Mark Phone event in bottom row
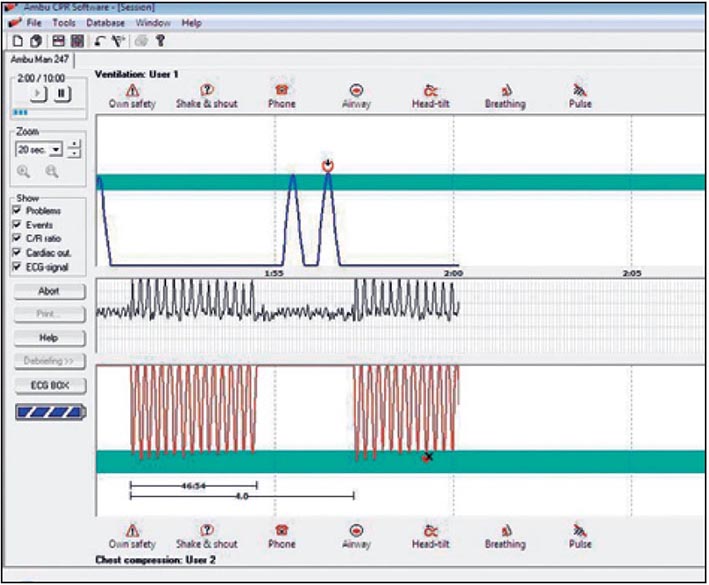This screenshot has width=709, height=585. tap(282, 537)
